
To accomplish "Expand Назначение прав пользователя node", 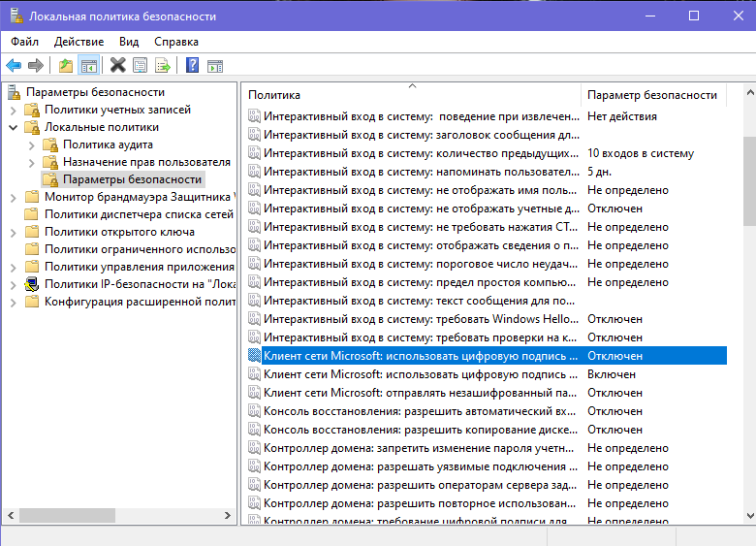I will pos(32,163).
